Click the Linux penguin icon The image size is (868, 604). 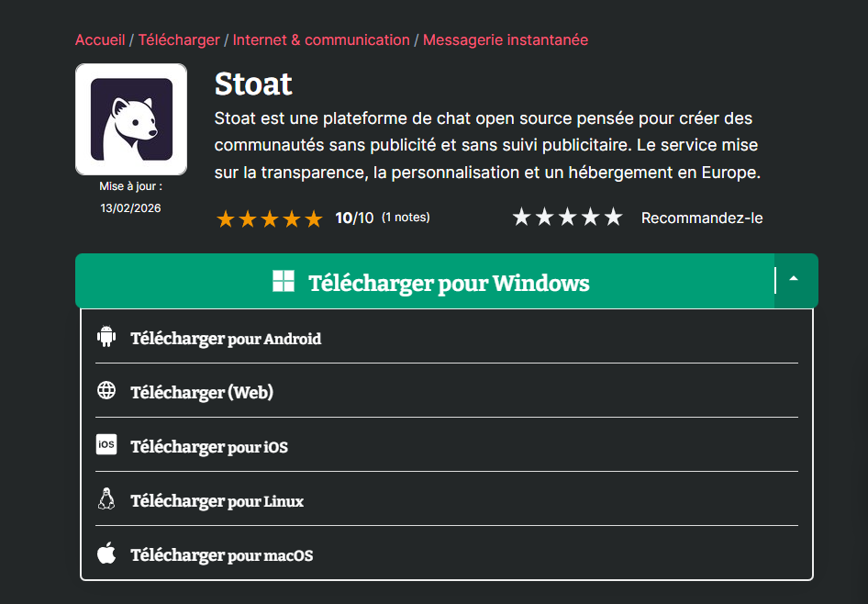pos(106,499)
